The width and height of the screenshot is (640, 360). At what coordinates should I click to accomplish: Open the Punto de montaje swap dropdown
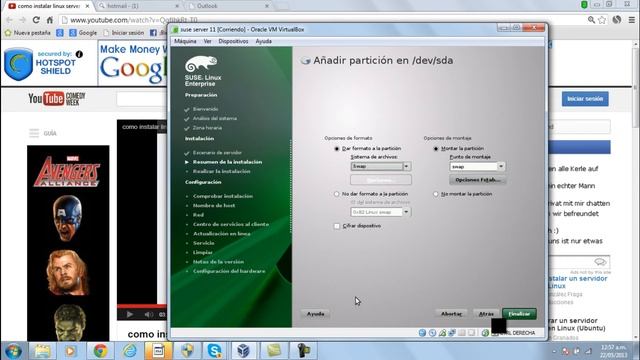(x=477, y=166)
